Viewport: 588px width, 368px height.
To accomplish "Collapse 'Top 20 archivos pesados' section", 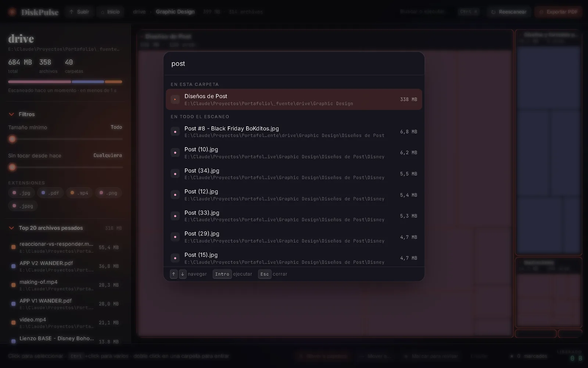I will click(11, 228).
